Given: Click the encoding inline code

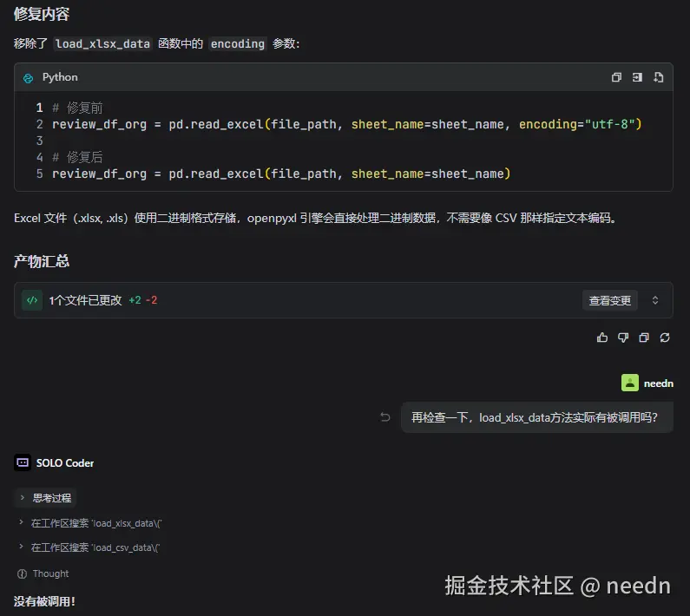Looking at the screenshot, I should [238, 44].
